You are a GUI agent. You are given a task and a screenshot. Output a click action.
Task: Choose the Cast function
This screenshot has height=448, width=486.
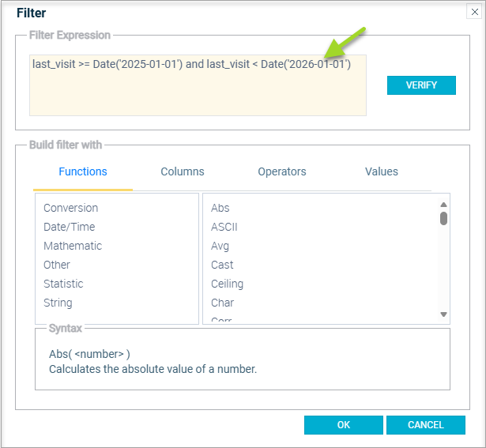click(222, 265)
